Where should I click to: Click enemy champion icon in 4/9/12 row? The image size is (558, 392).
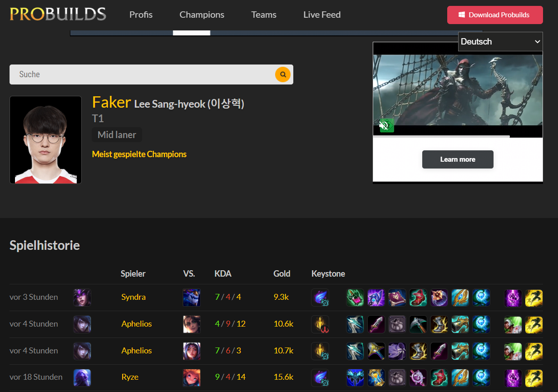point(192,324)
